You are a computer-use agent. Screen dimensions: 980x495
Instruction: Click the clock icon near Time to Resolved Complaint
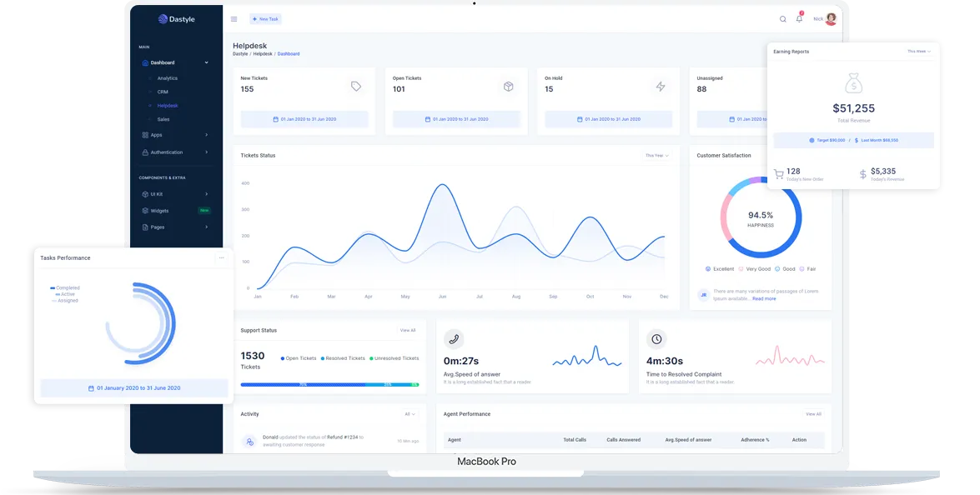click(x=656, y=338)
